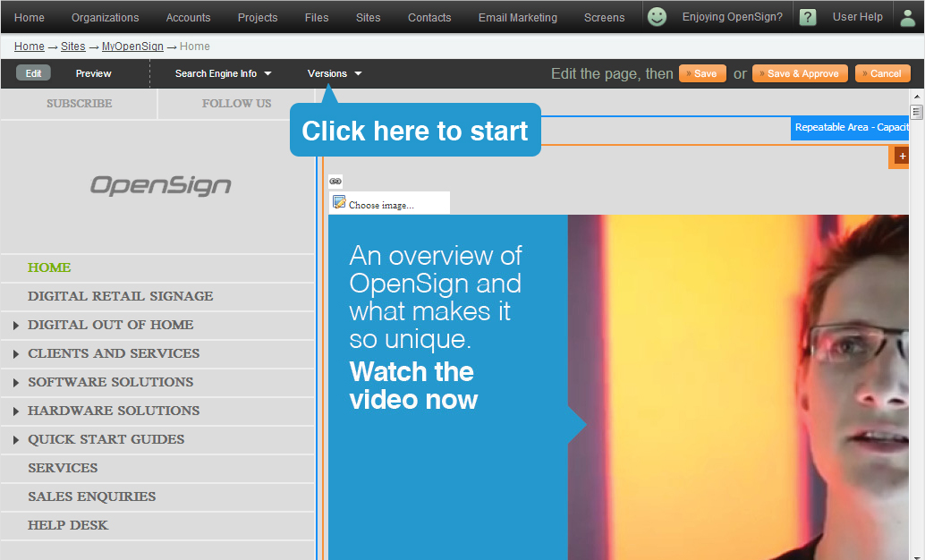Open the user profile icon
The width and height of the screenshot is (925, 560).
pyautogui.click(x=907, y=18)
